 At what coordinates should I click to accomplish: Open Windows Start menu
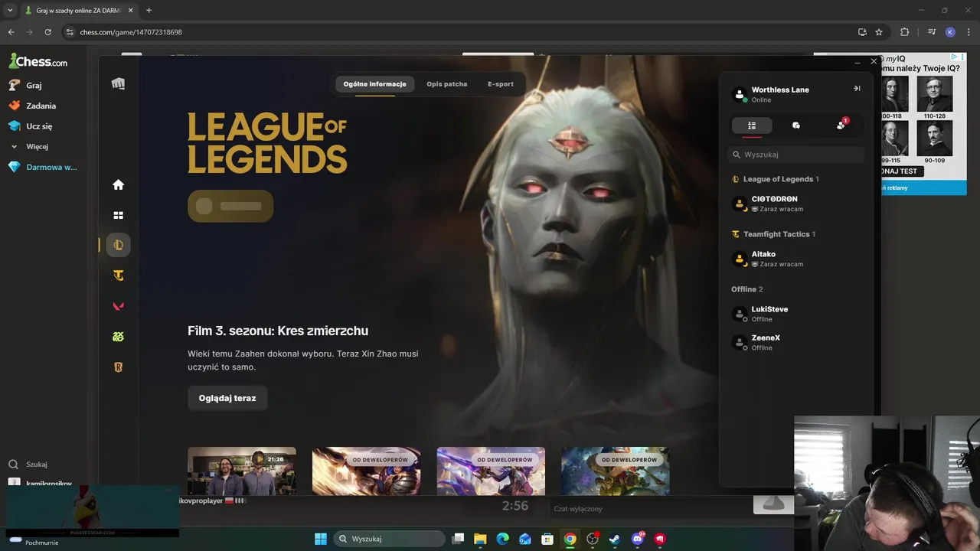pyautogui.click(x=321, y=539)
